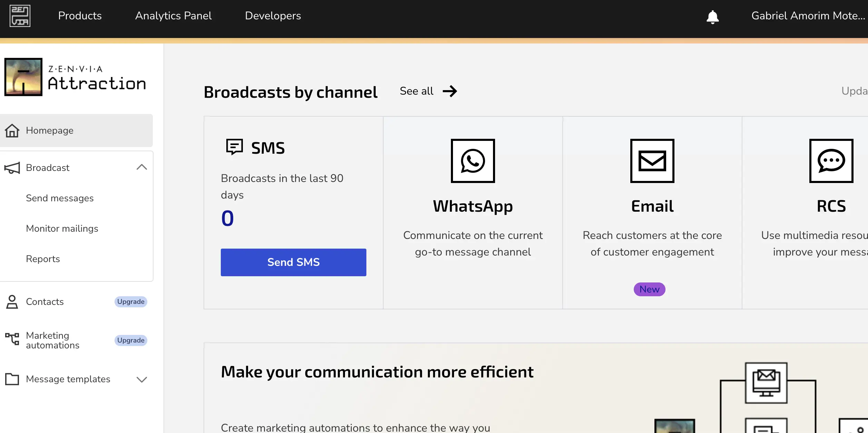Click the Marketing automations flow icon
This screenshot has width=868, height=433.
click(12, 339)
